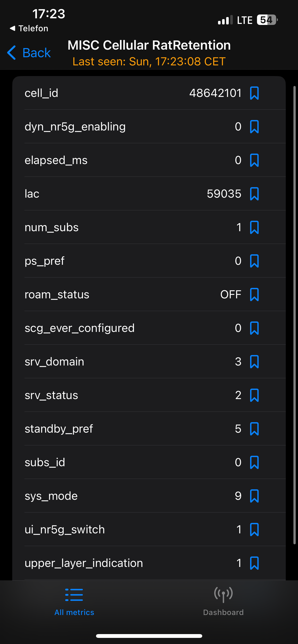Bookmark the upper_layer_indication metric
298x644 pixels.
pos(254,563)
